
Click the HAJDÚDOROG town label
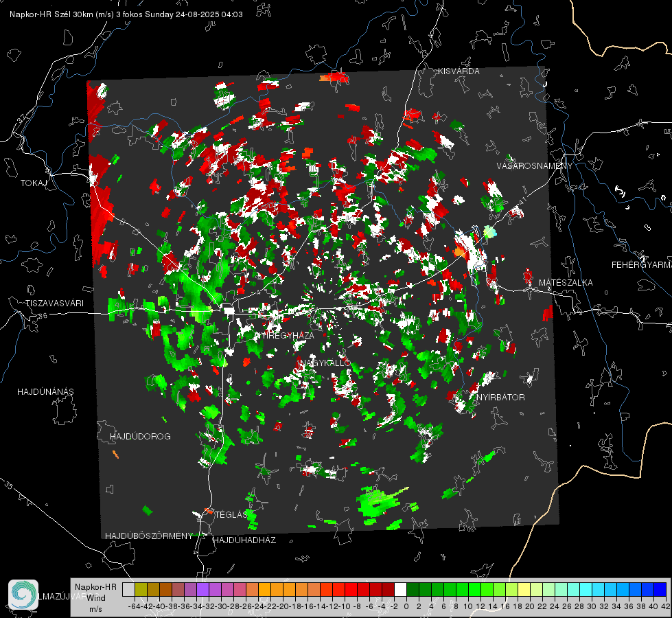[x=140, y=437]
